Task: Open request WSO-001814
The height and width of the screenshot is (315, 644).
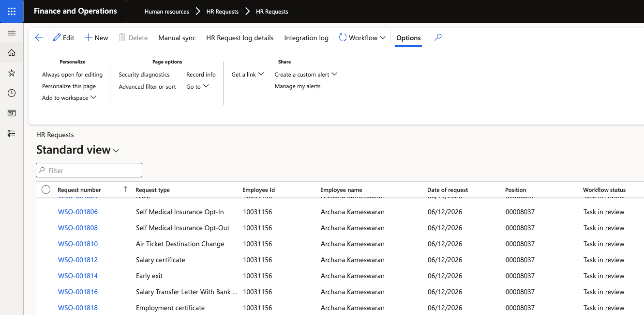Action: pyautogui.click(x=78, y=276)
